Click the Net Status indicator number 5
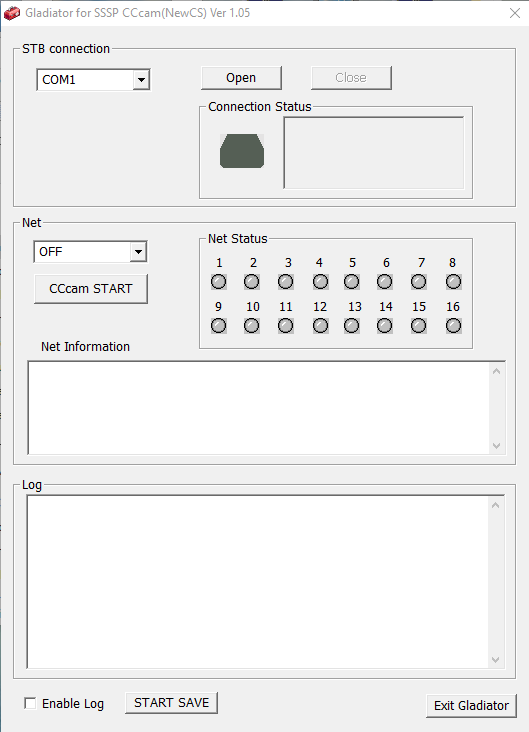 coord(352,282)
